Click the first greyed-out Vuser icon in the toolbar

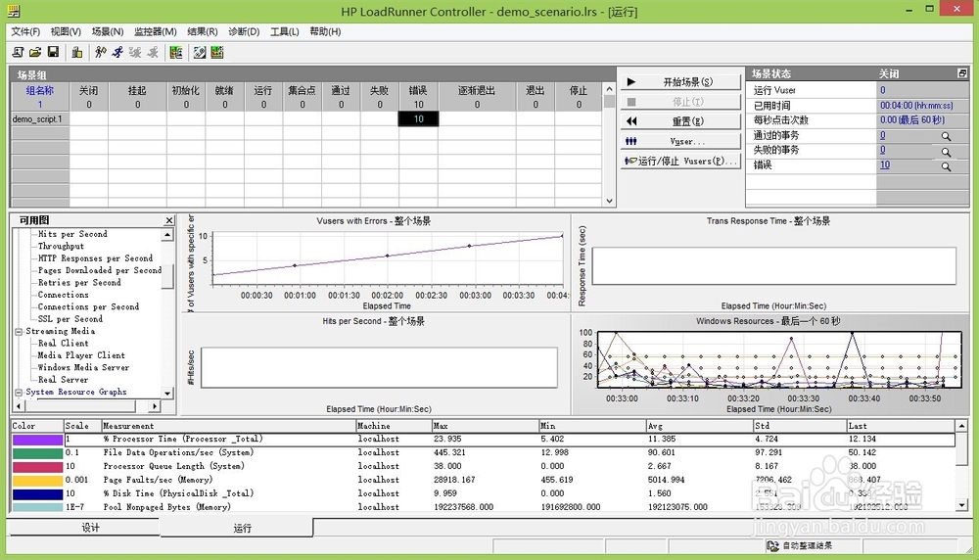(x=135, y=53)
